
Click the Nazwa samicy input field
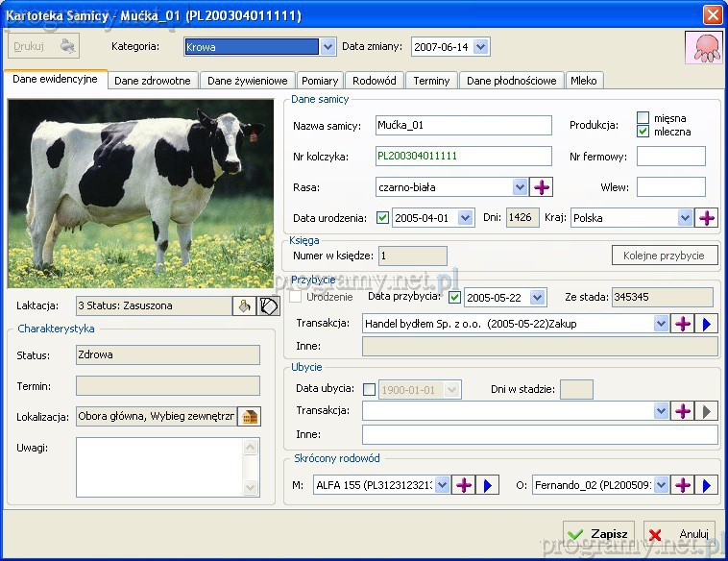coord(463,126)
